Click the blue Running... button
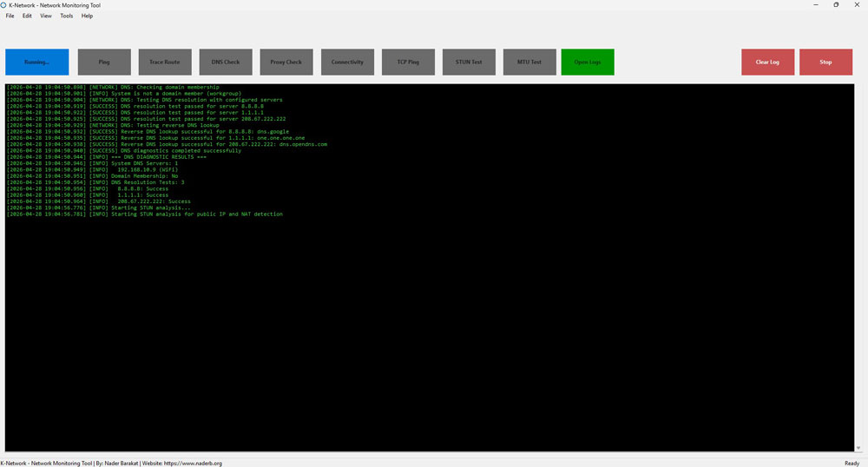This screenshot has width=868, height=467. click(37, 62)
